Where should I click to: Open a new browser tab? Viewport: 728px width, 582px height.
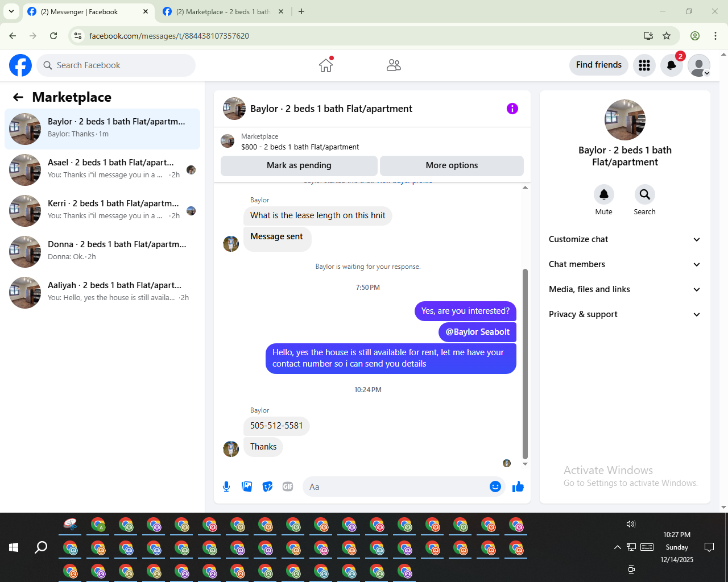[x=301, y=11]
